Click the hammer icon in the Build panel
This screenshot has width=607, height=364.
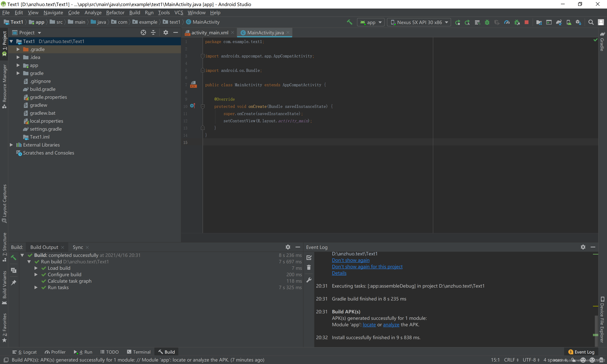14,257
